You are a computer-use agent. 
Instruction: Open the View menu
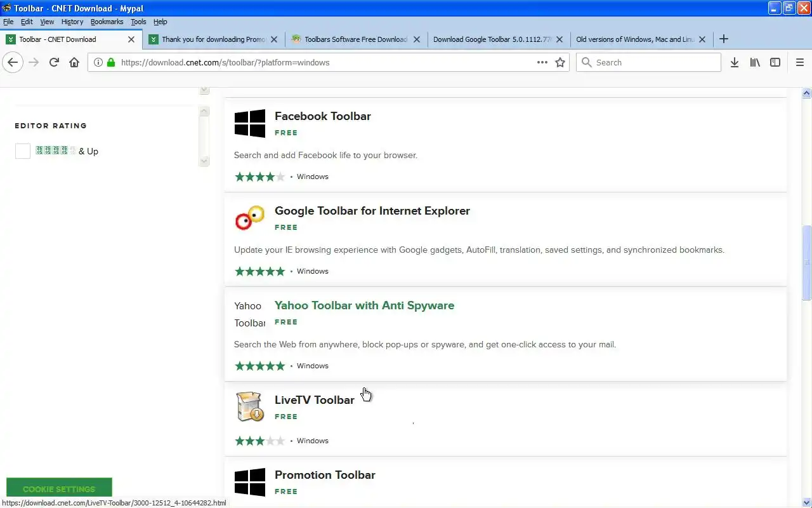[47, 22]
